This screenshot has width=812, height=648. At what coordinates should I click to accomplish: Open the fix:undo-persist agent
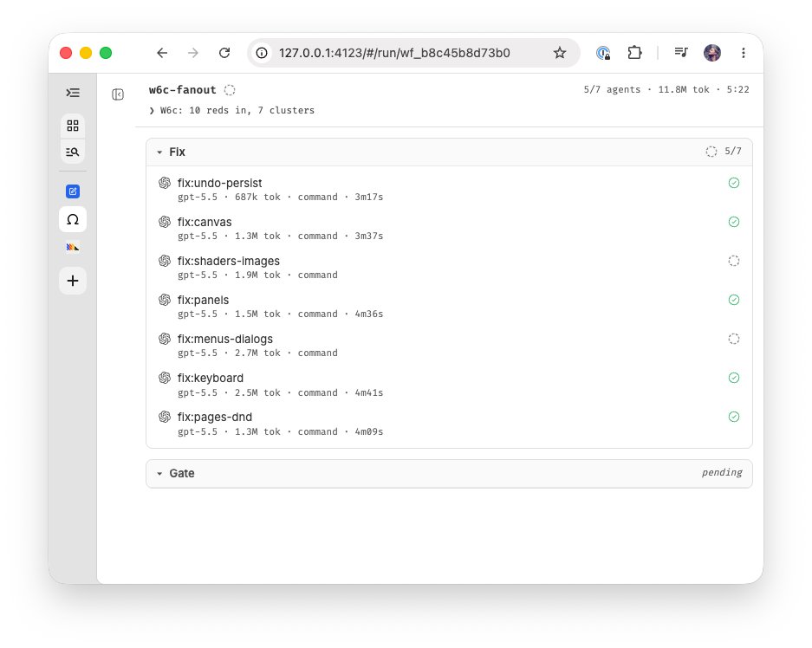pyautogui.click(x=449, y=190)
